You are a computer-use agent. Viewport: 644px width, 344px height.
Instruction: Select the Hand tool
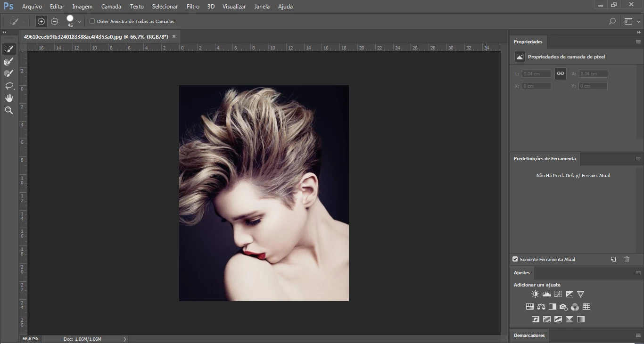[8, 98]
